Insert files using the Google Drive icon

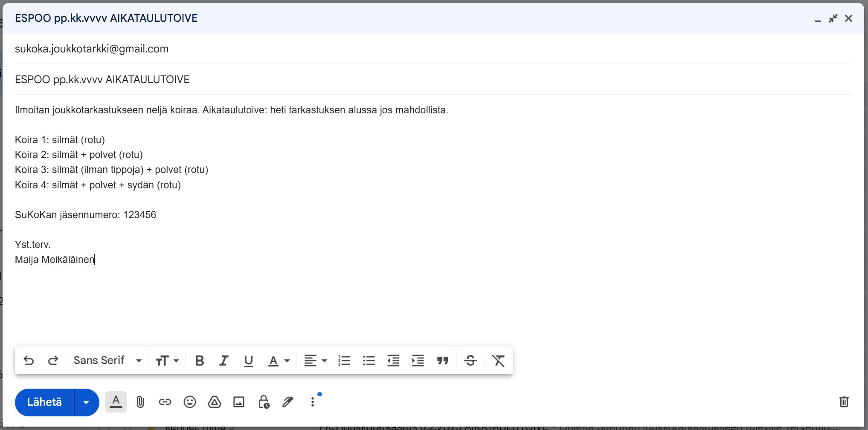(x=214, y=402)
